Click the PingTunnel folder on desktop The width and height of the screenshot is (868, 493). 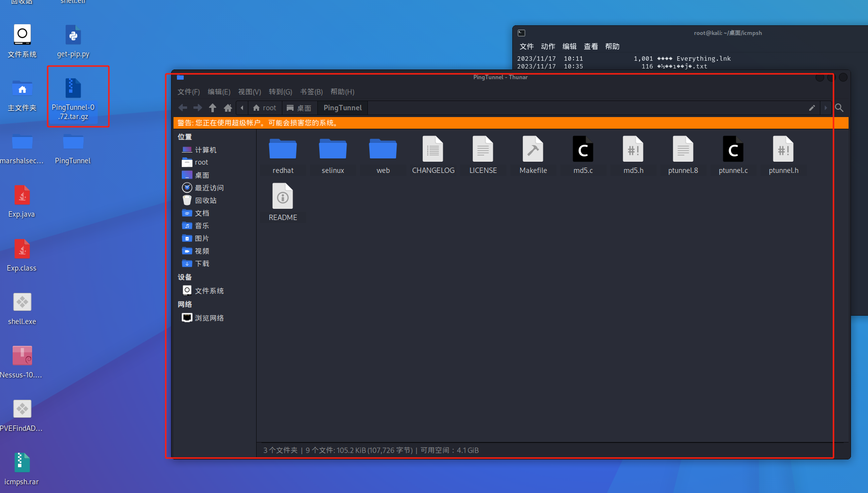[x=73, y=149]
